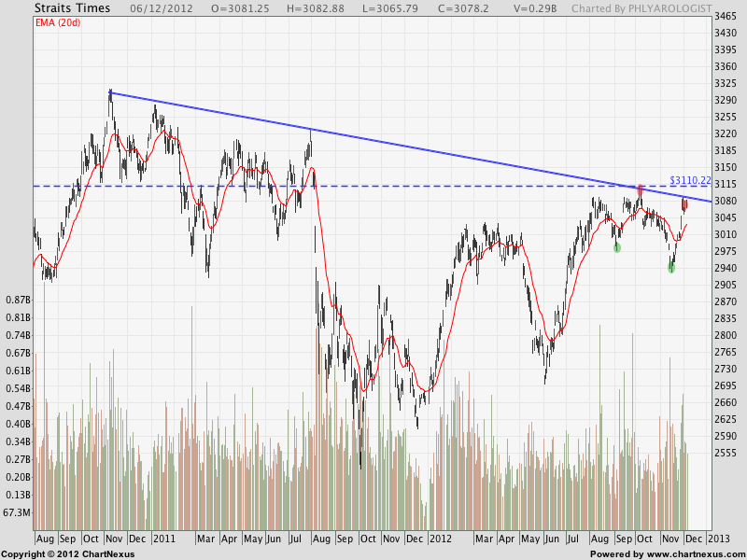This screenshot has width=747, height=560.
Task: Click the 2013 label on time axis
Action: (x=719, y=539)
